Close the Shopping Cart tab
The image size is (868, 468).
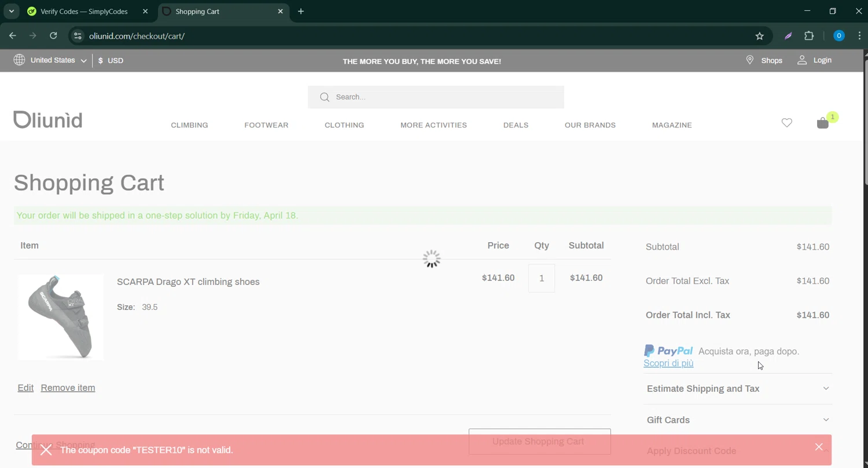[x=281, y=12]
